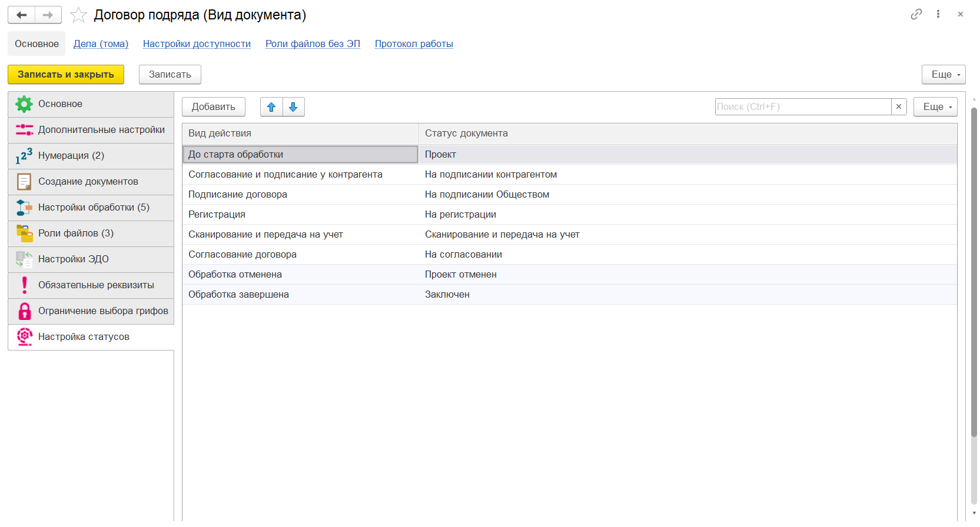
Task: Click the back navigation arrow
Action: [x=22, y=15]
